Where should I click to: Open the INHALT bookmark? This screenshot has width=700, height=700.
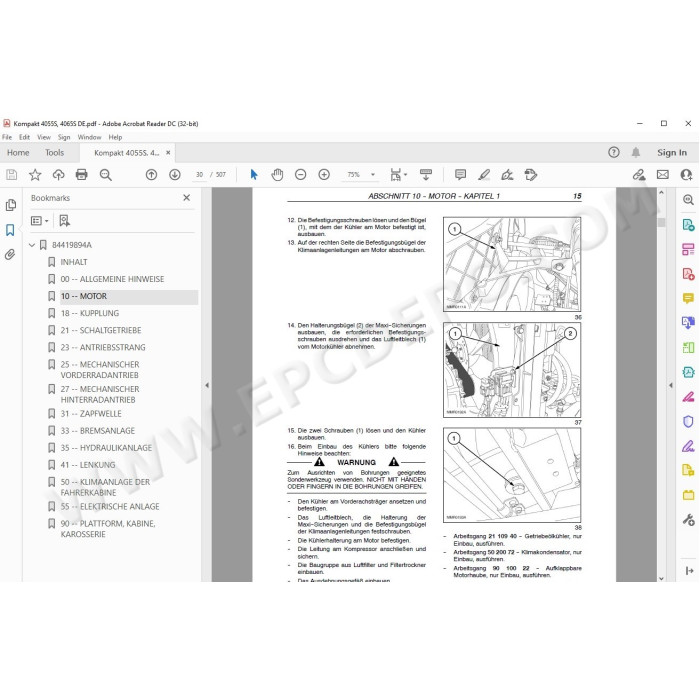click(74, 262)
